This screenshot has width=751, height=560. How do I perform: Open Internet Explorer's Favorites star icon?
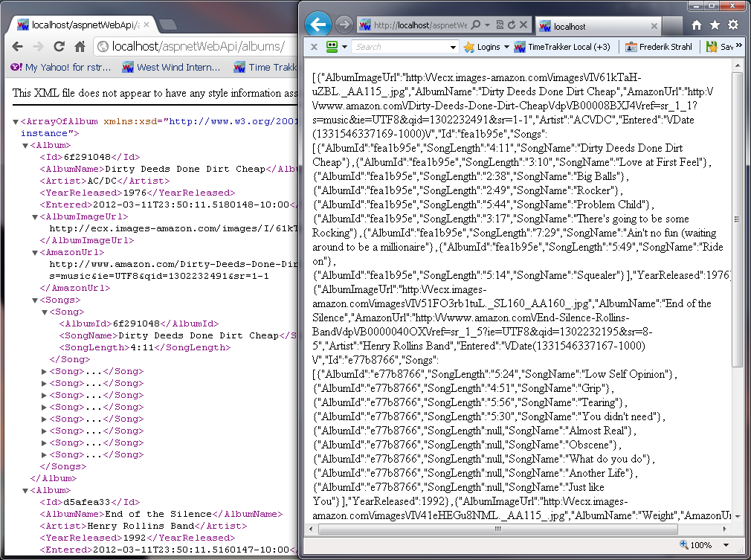point(715,25)
